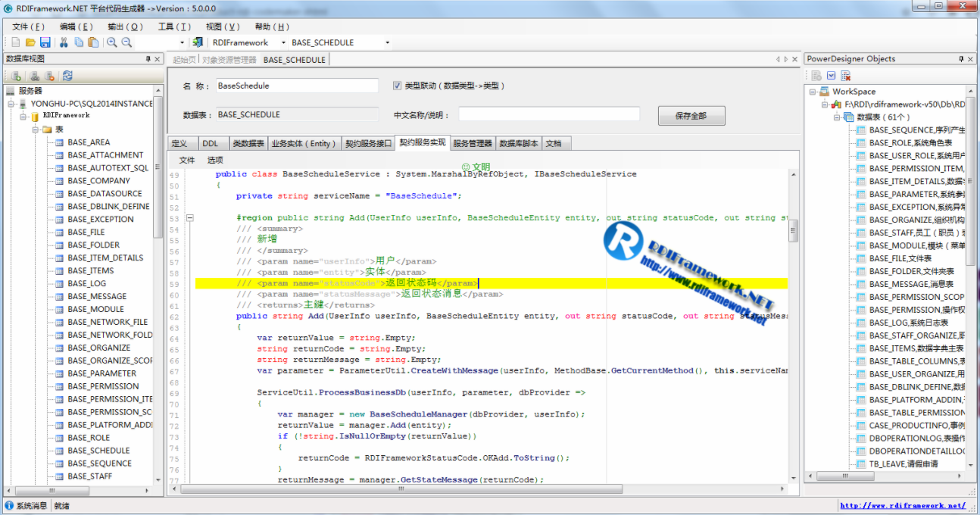Select TB_LEAVE,请假申请 in PowerDesigner tree
Screen dimensions: 980x515
click(904, 464)
